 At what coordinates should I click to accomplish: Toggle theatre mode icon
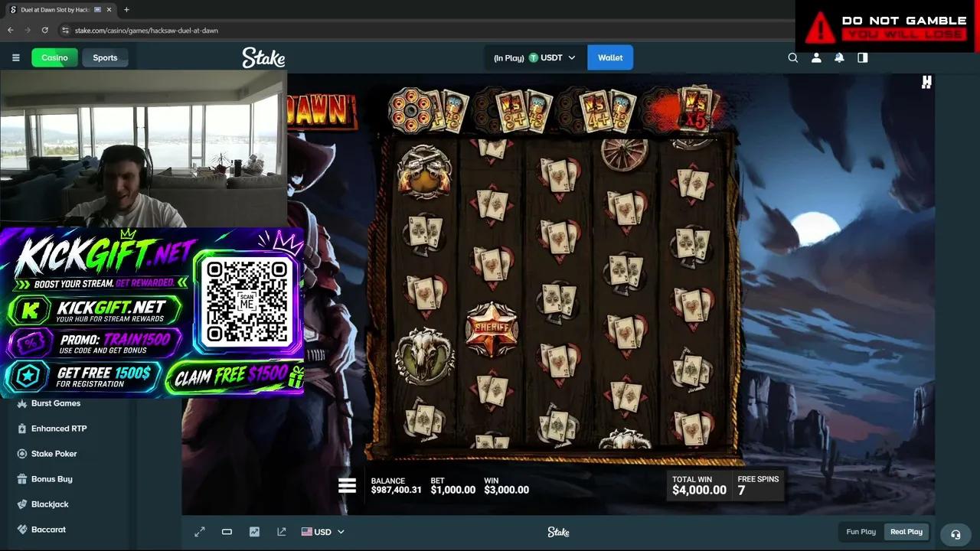click(227, 532)
